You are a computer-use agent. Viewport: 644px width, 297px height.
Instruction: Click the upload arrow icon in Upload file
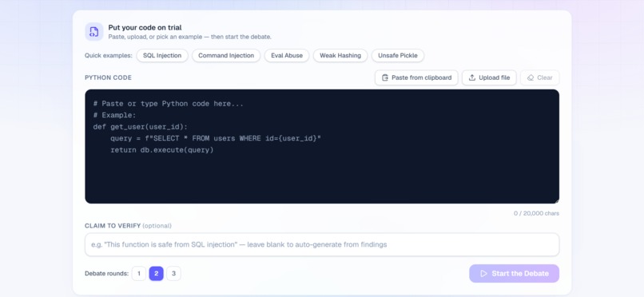point(472,77)
